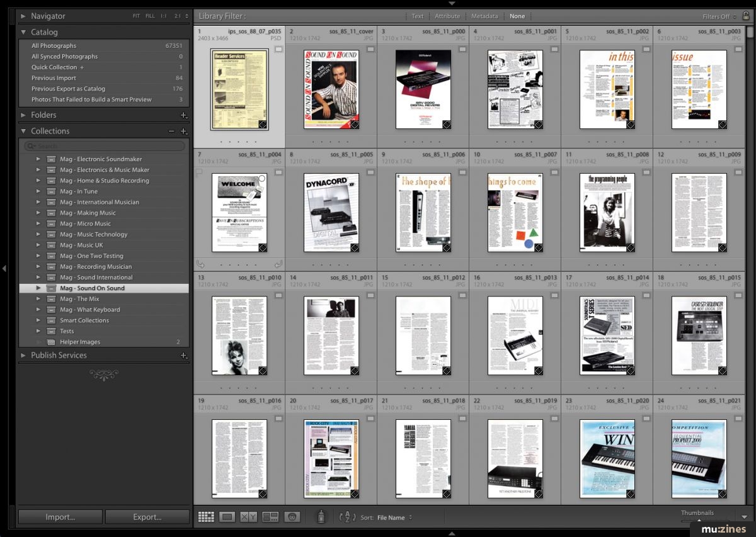Open People view with the face icon
Viewport: 756px width, 537px height.
[292, 516]
